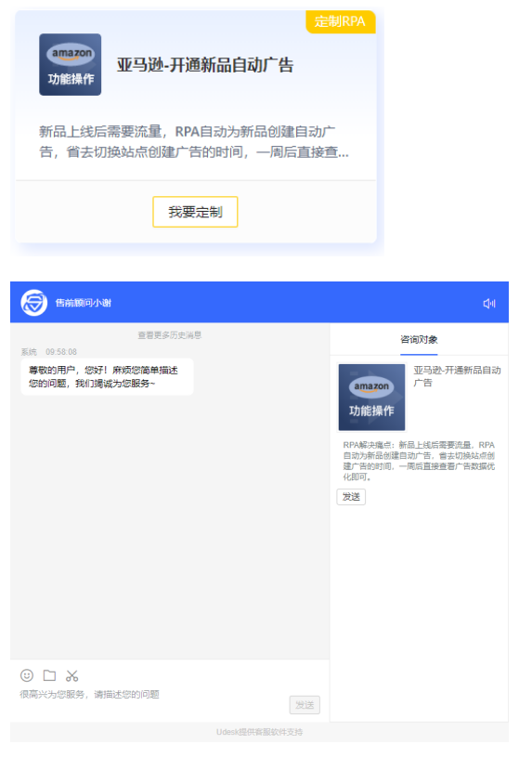Click the 售前顾问小谢 agent name

point(84,303)
